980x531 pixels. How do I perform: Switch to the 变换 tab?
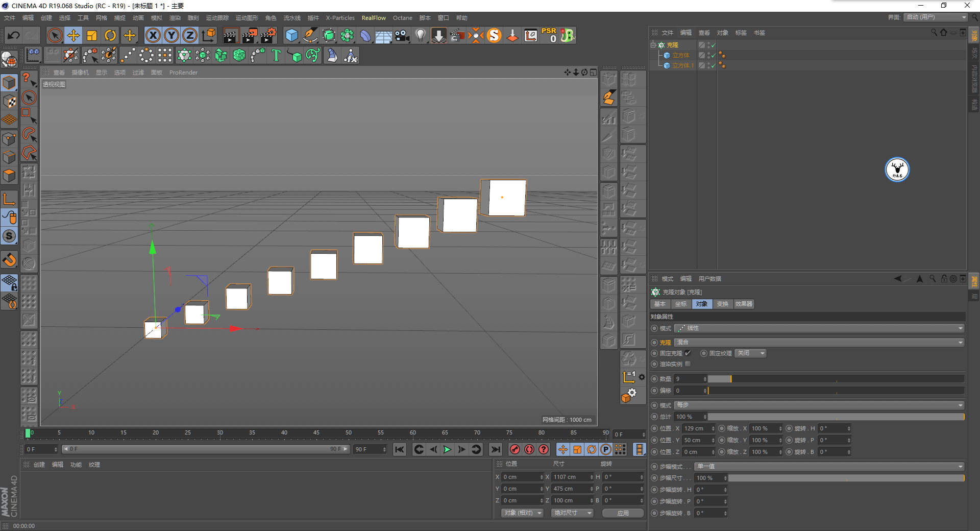click(722, 304)
